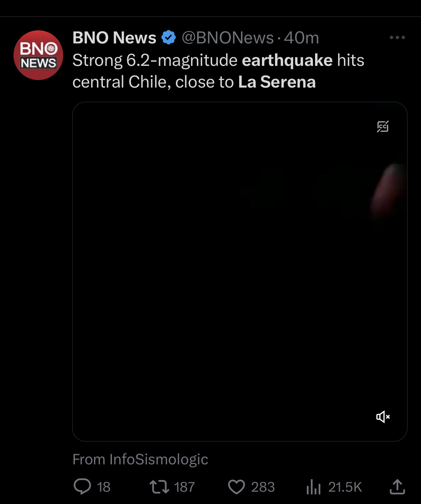The image size is (421, 504).
Task: Play the embedded earthquake video
Action: coord(240,272)
